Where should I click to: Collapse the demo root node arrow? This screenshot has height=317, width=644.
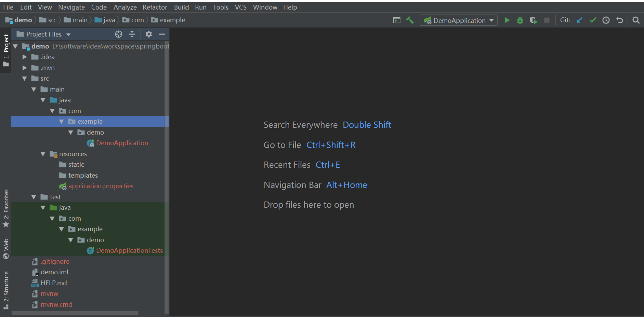tap(15, 46)
